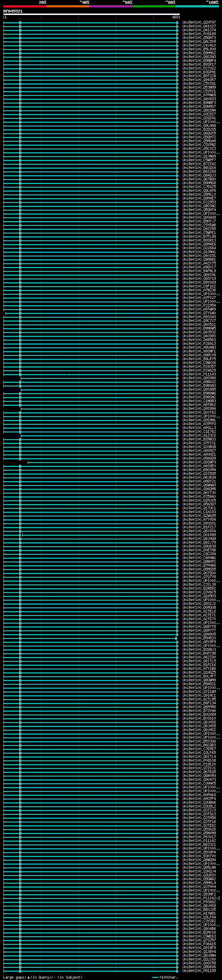Screen dimensions: 222x980
Task: Select the UniRef100_Q9C7X7 label
Action: 199,321
